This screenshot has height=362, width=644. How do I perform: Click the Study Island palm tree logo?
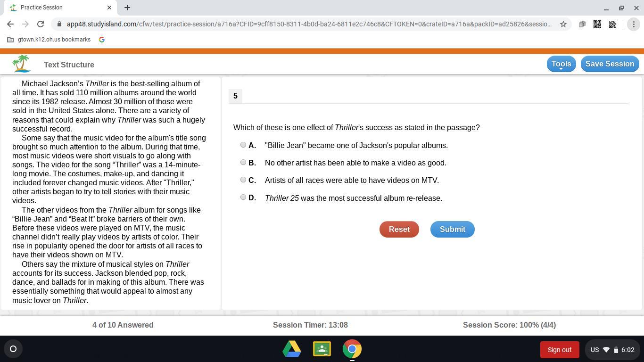(22, 64)
